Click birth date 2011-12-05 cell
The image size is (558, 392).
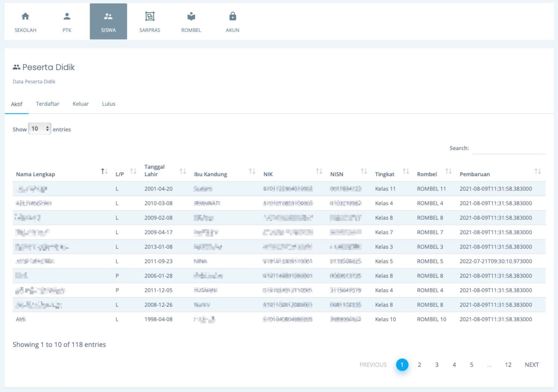tap(158, 290)
